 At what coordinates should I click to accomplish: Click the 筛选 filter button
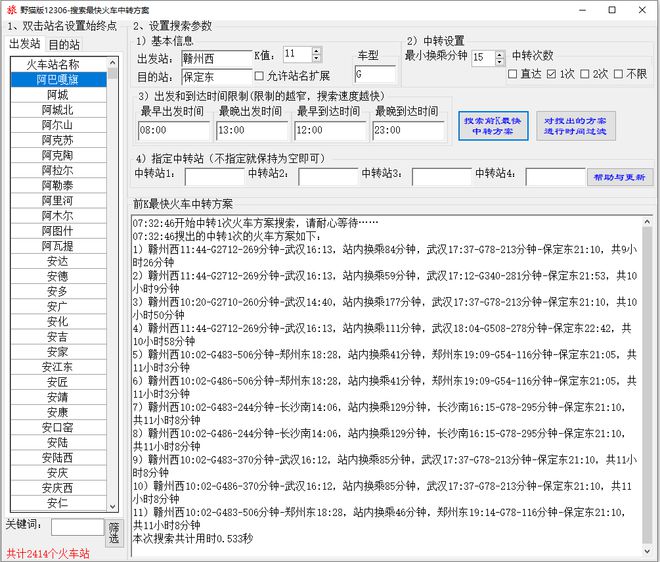click(114, 533)
